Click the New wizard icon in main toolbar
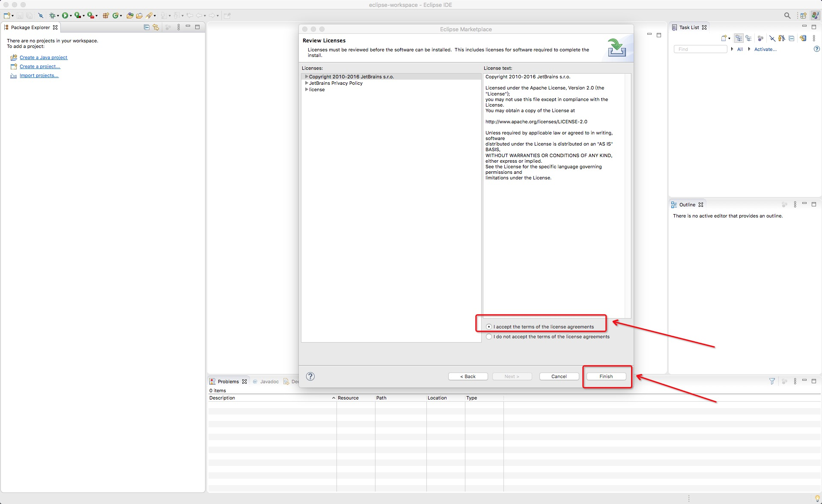This screenshot has height=504, width=822. 7,15
